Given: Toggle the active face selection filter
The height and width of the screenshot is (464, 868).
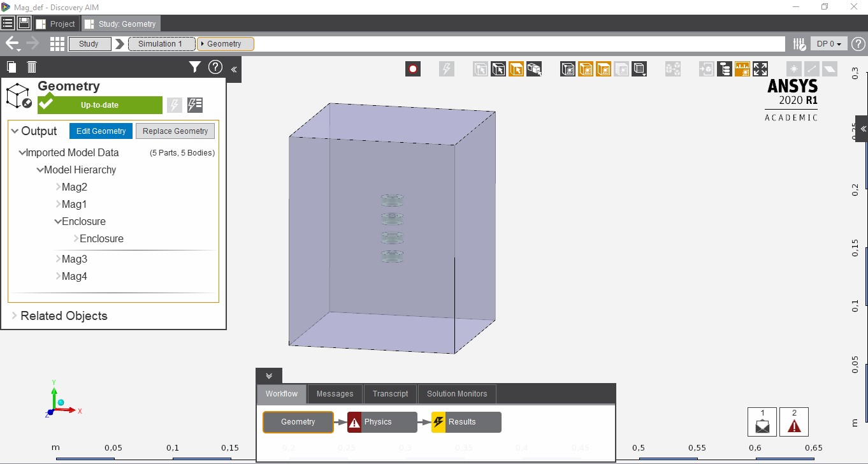Looking at the screenshot, I should click(516, 69).
